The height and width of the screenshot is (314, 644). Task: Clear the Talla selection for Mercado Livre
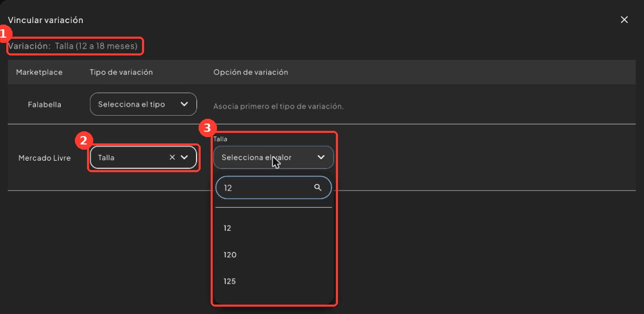click(x=172, y=158)
